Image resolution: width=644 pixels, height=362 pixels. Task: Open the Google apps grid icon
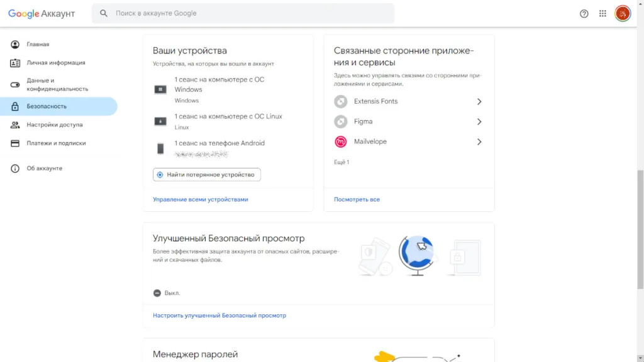602,13
